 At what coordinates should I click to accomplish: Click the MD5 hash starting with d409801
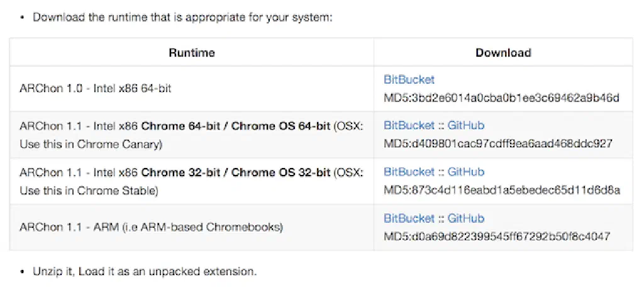(497, 144)
